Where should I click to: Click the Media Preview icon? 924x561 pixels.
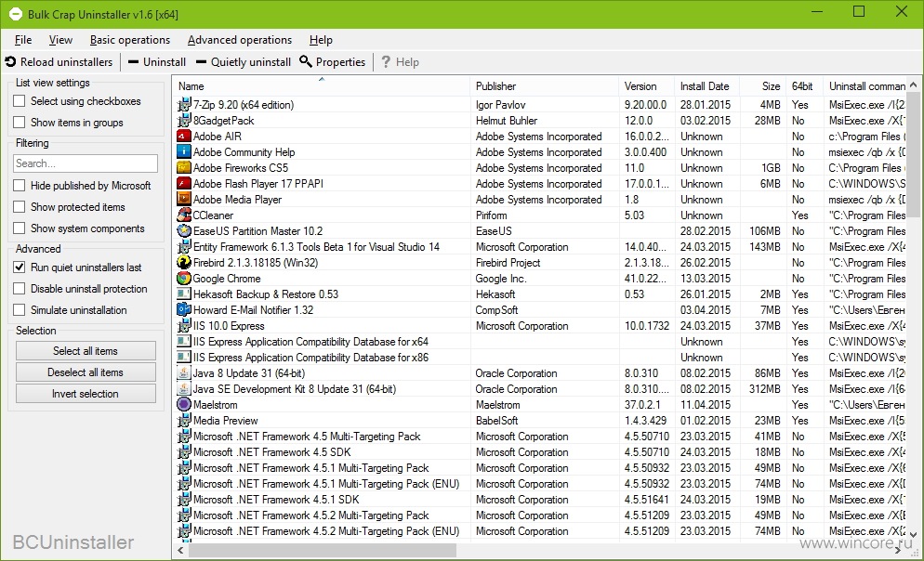click(x=184, y=421)
